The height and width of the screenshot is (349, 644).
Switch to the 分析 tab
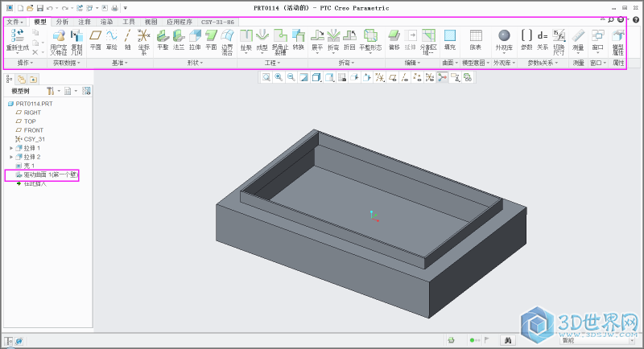coord(62,22)
